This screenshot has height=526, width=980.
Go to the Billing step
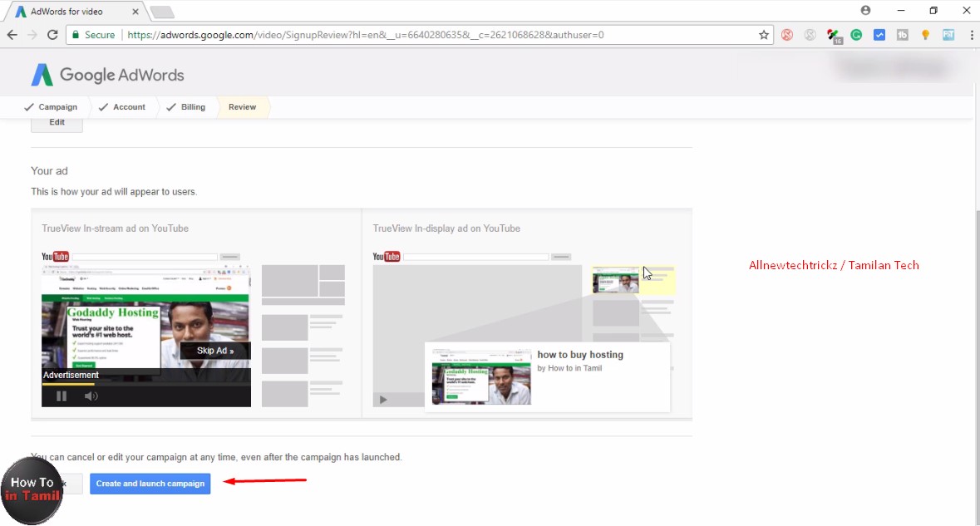185,107
